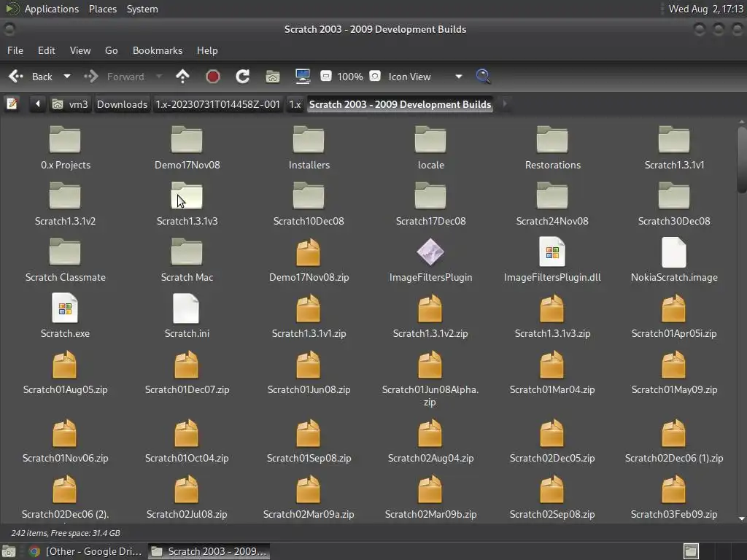The image size is (747, 560).
Task: Select the Scratch1.3.1v1.zip archive
Action: point(309,316)
